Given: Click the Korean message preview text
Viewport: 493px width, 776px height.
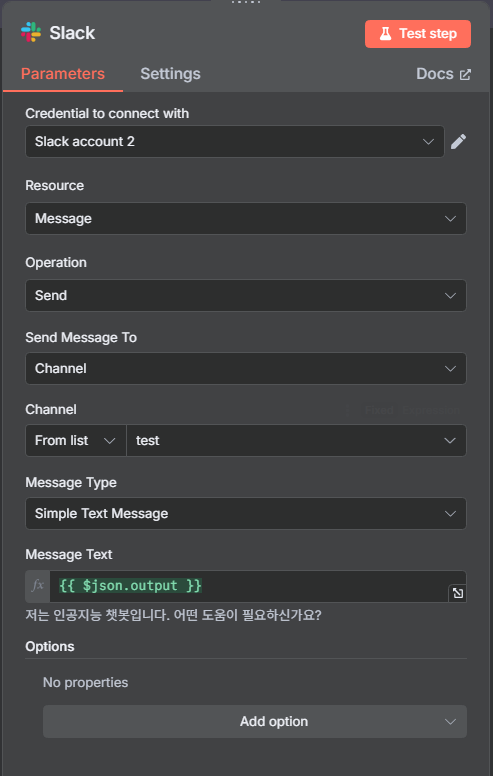Looking at the screenshot, I should [x=173, y=616].
